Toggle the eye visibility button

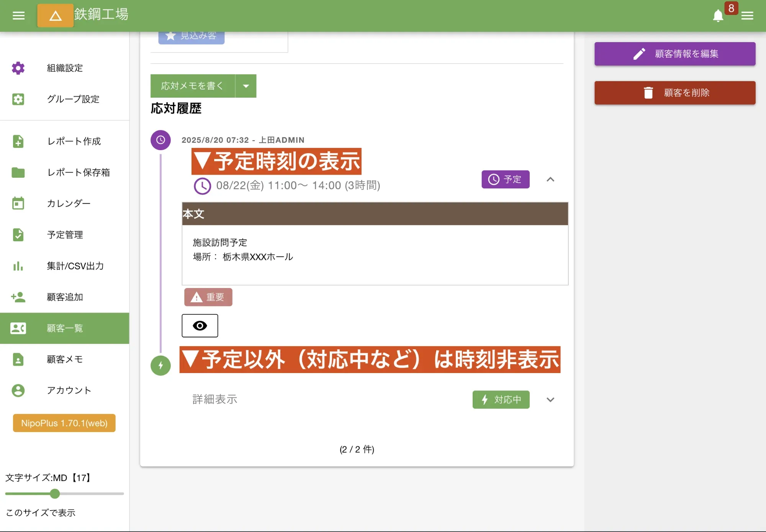[200, 326]
